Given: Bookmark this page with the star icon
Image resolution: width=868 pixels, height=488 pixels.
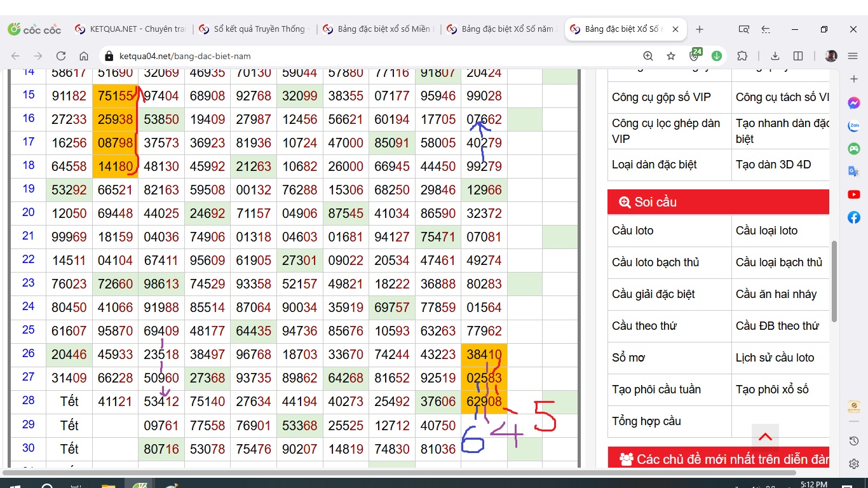Looking at the screenshot, I should [x=671, y=56].
